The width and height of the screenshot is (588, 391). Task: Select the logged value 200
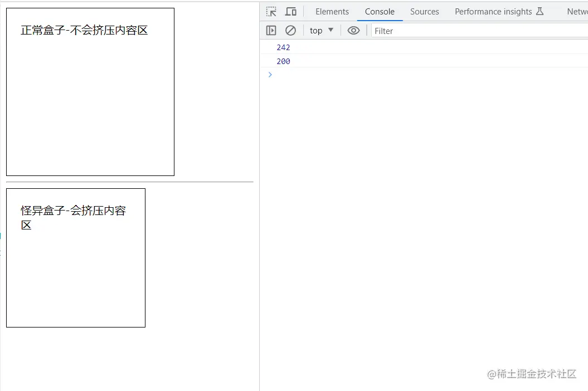click(x=283, y=61)
